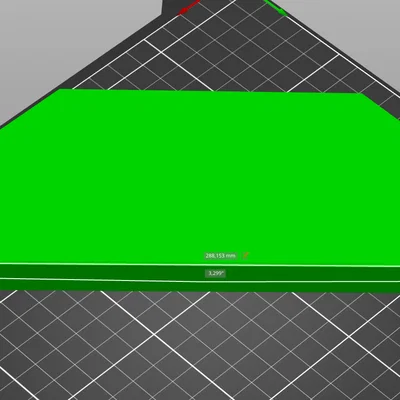Viewport: 400px width, 400px height.
Task: Click the 288.153 mm distance label
Action: [220, 256]
